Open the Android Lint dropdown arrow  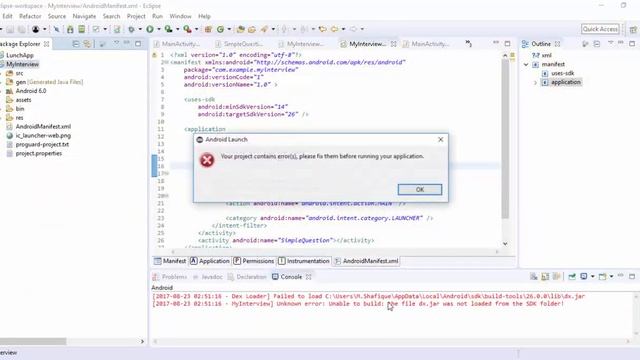[x=105, y=29]
